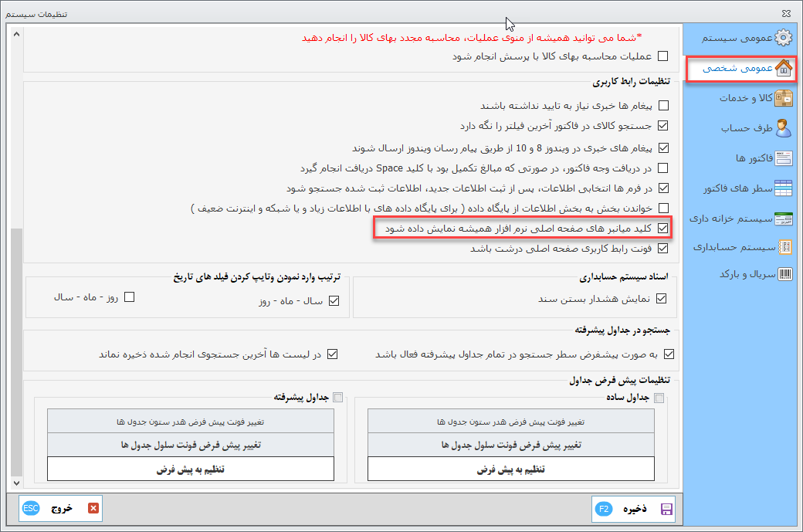803x532 pixels.
Task: Change cell font button under جداول پیشرفته
Action: click(x=191, y=445)
